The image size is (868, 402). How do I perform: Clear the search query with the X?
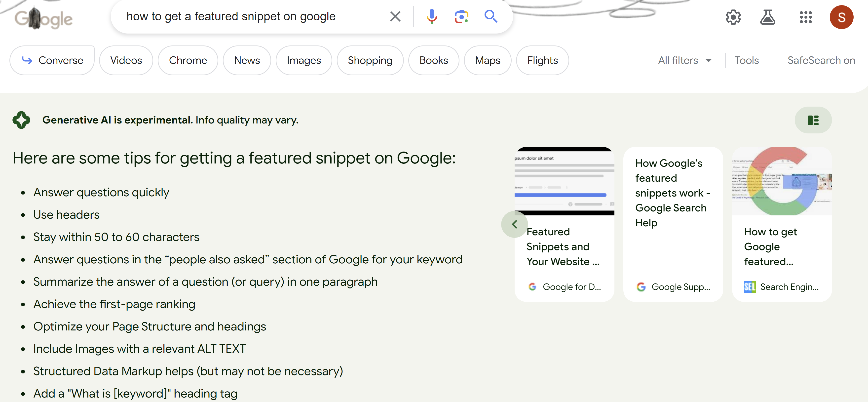pyautogui.click(x=395, y=16)
